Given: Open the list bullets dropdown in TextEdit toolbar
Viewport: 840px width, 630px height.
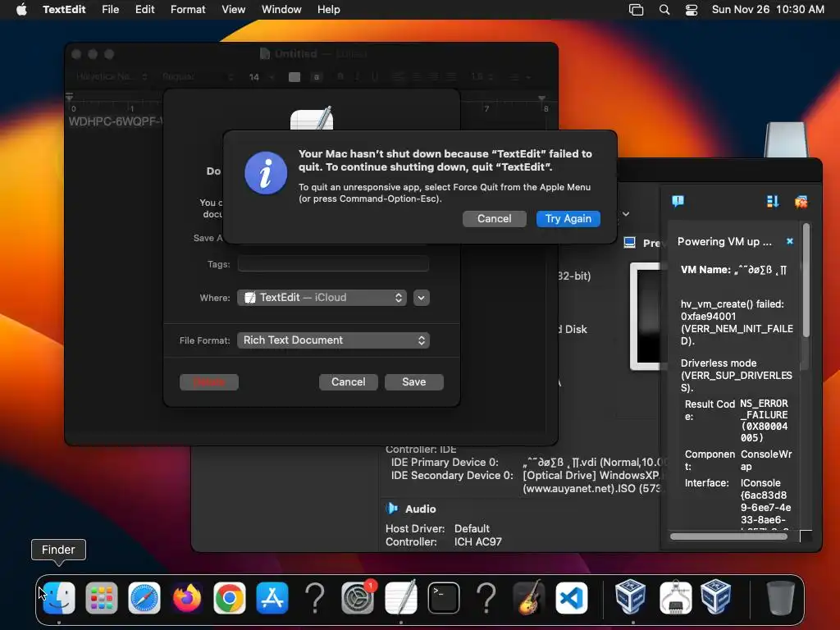Looking at the screenshot, I should (518, 76).
